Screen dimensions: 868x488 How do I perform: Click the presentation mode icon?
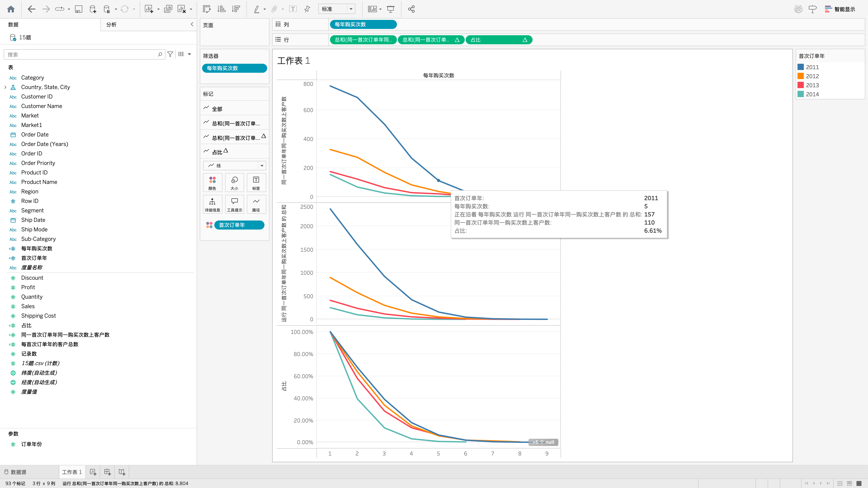391,9
